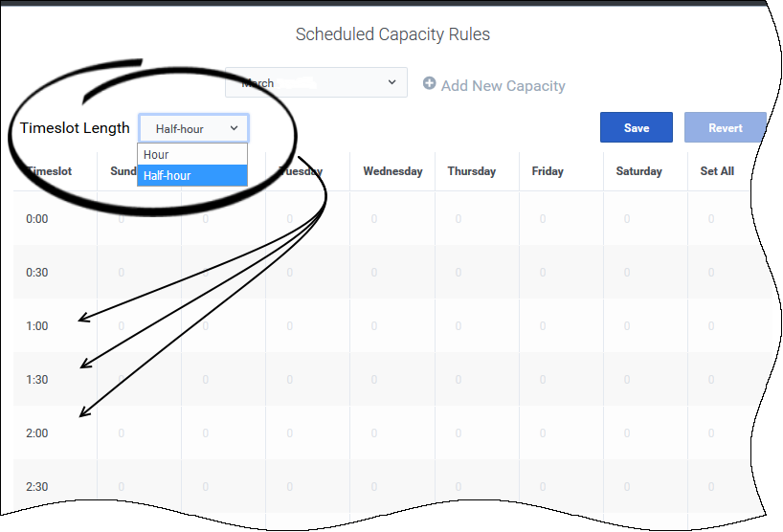The image size is (783, 532).
Task: Click the 1:30 timeslot row label
Action: pyautogui.click(x=37, y=380)
